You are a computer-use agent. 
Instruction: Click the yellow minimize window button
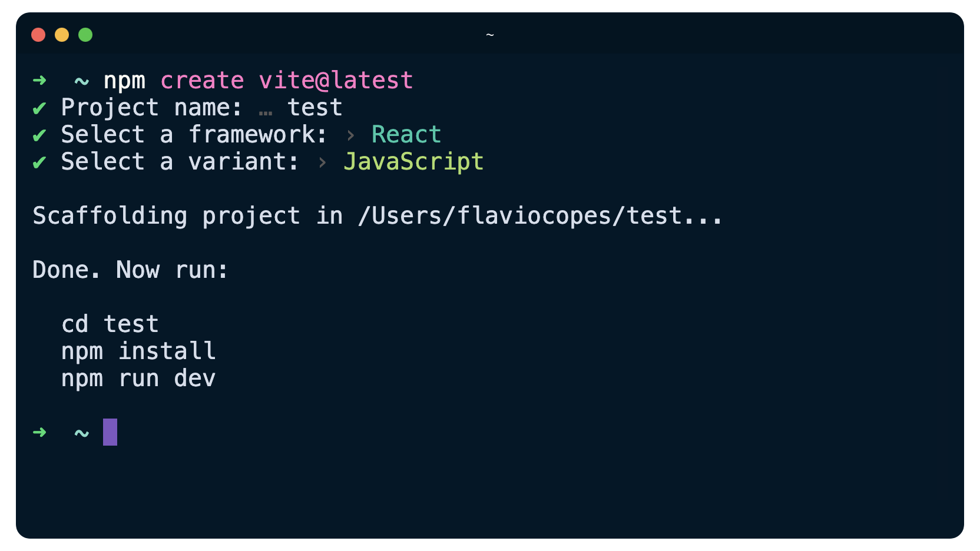point(62,35)
